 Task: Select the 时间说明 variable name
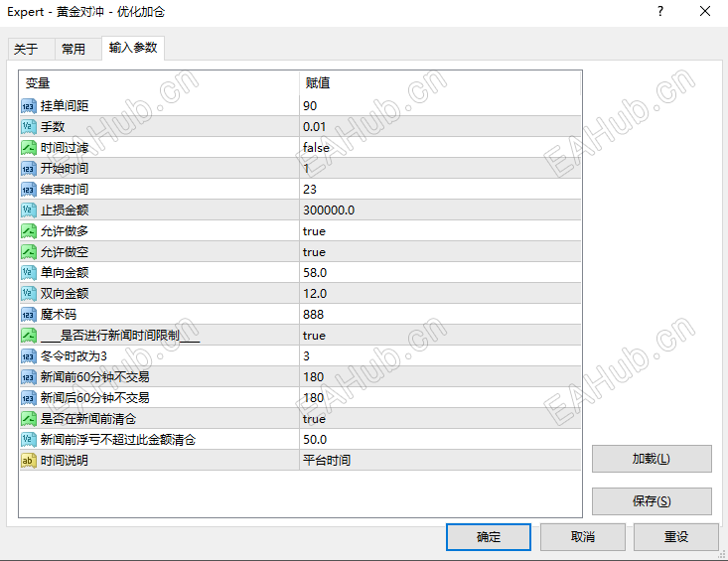pyautogui.click(x=65, y=461)
